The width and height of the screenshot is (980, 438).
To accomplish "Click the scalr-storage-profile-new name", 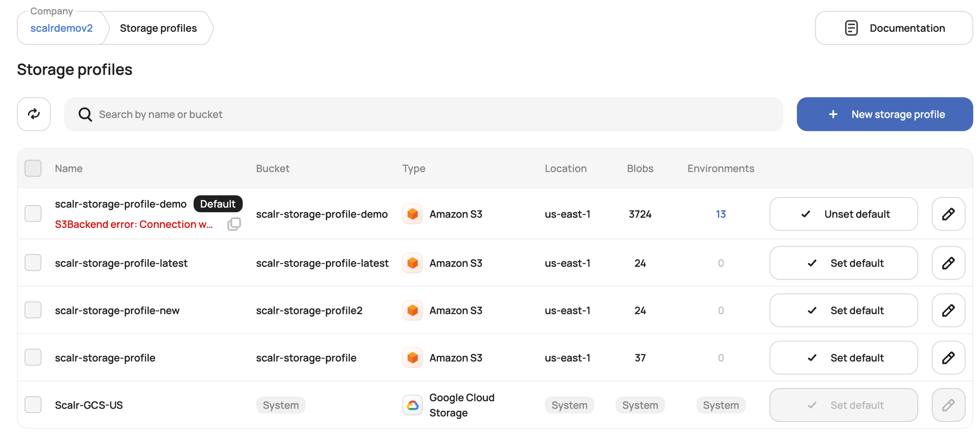I will (x=117, y=311).
